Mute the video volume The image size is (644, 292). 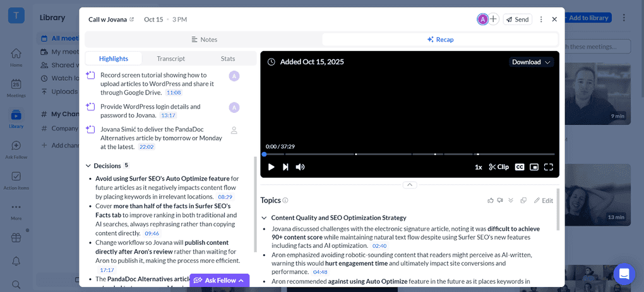click(x=301, y=167)
